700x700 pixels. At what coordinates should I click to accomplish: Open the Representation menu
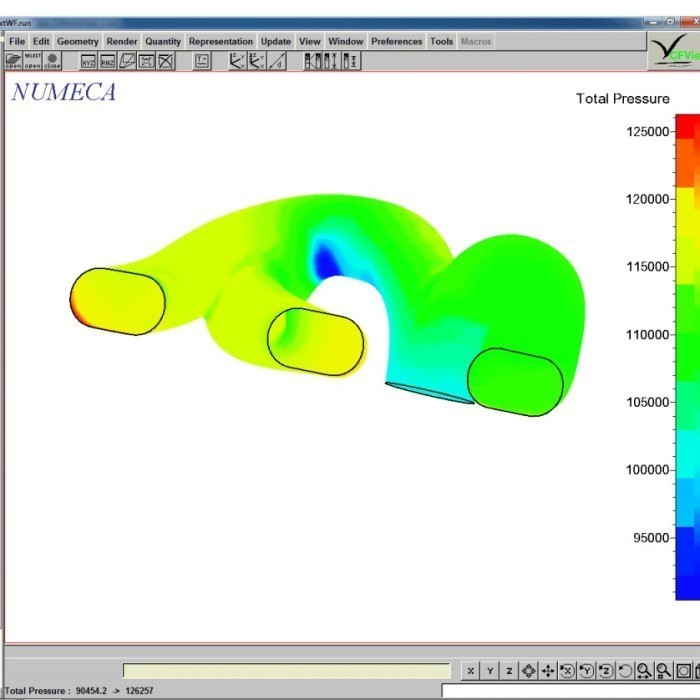click(x=221, y=42)
